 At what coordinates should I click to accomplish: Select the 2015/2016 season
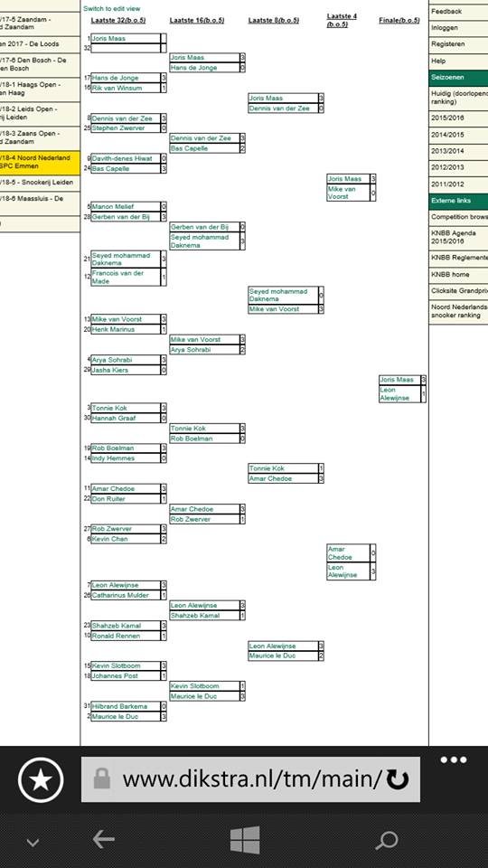458,118
